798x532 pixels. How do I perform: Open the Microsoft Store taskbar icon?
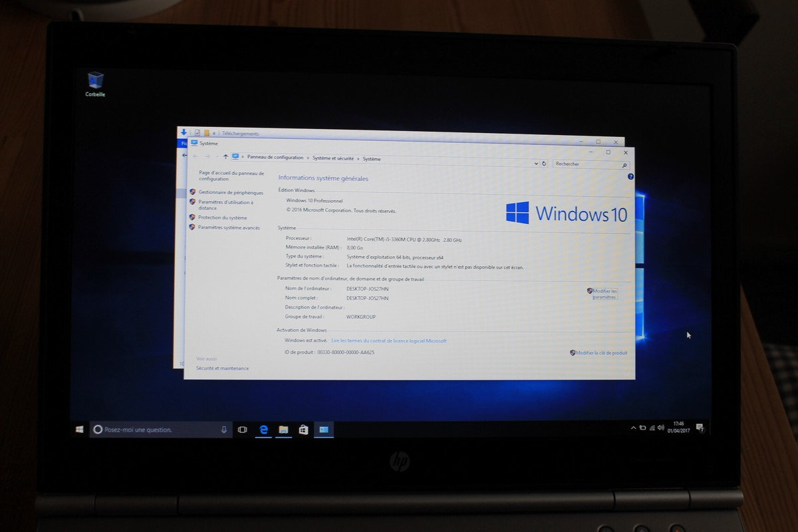click(x=303, y=430)
